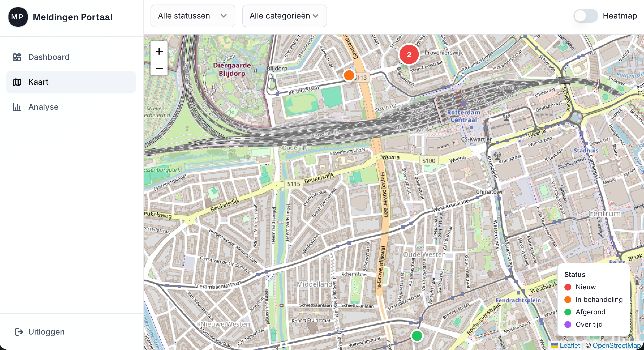Image resolution: width=644 pixels, height=350 pixels.
Task: Zoom in with the plus button
Action: click(159, 51)
